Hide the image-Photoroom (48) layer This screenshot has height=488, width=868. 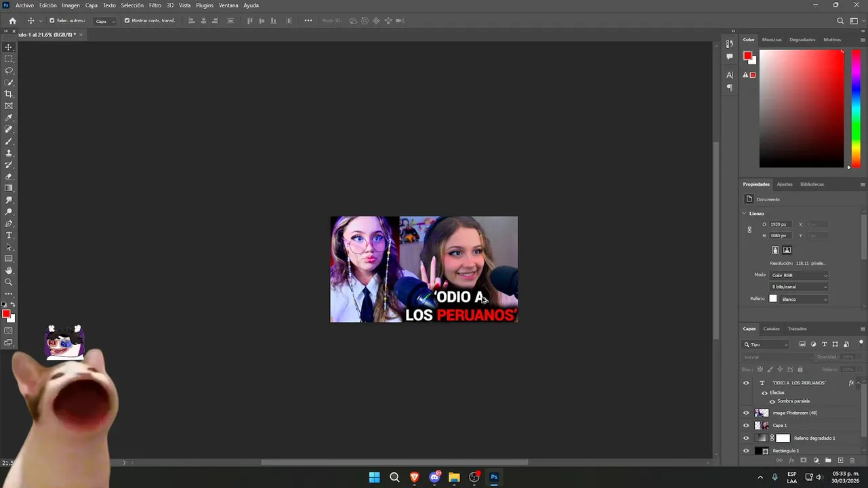746,413
